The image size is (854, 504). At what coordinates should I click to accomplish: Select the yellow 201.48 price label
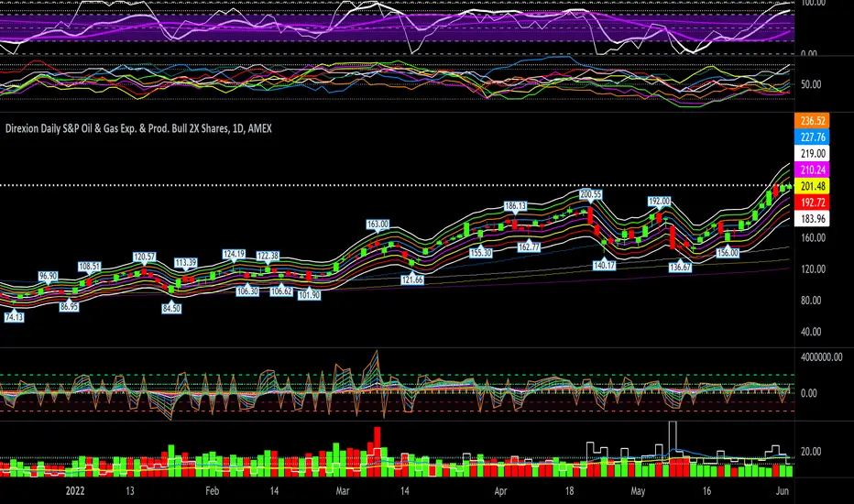[x=812, y=186]
